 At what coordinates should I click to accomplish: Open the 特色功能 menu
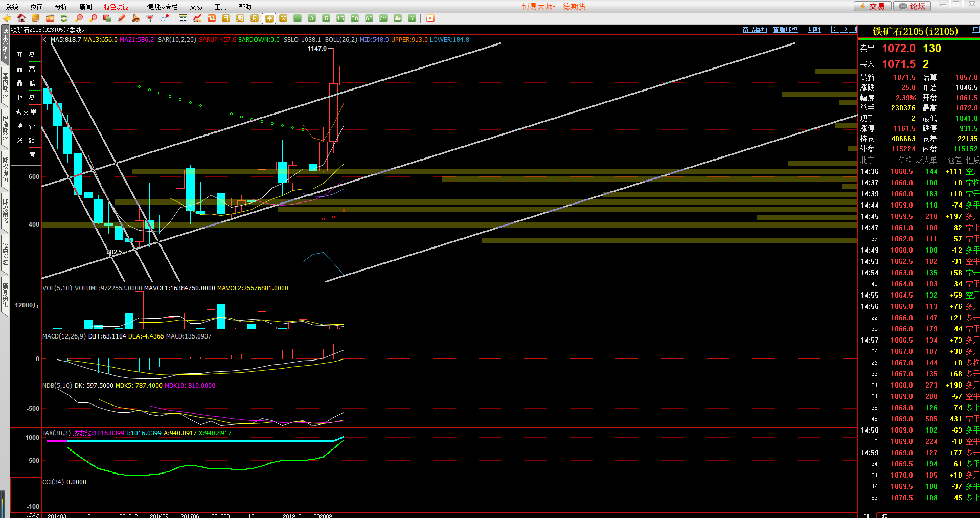coord(117,7)
